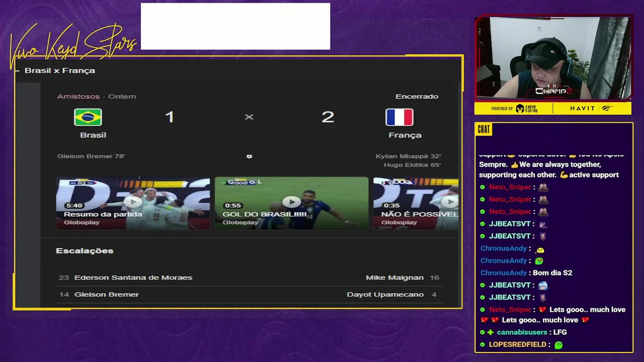This screenshot has height=362, width=644.
Task: Click the Keyd Stars sponsor logo
Action: (527, 108)
